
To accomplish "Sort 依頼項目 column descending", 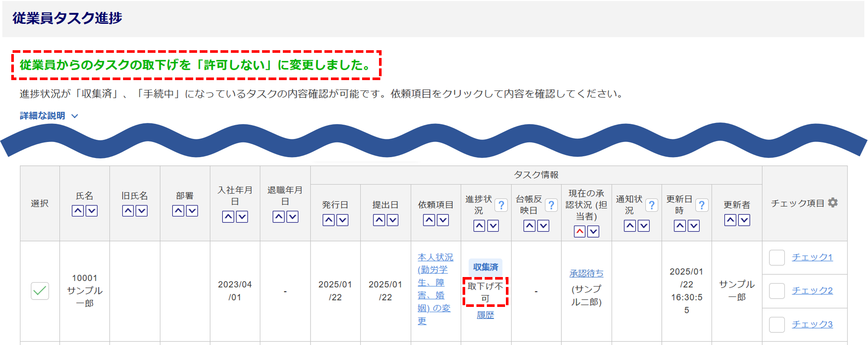I will coord(443,220).
